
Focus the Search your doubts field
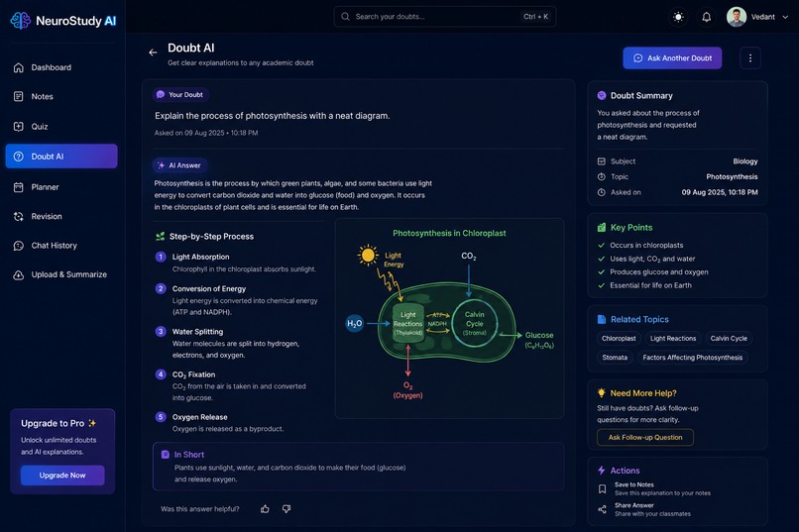[445, 17]
